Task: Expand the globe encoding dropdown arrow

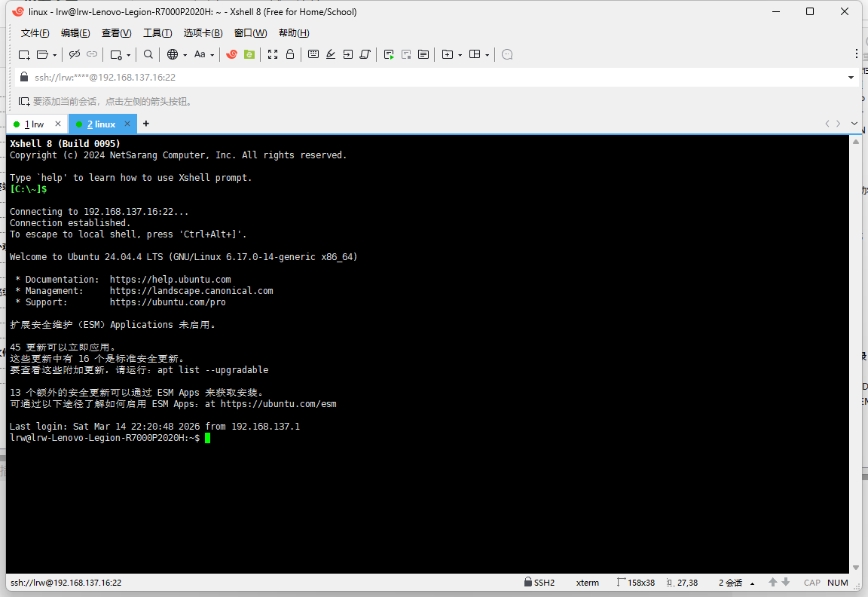Action: (x=185, y=55)
